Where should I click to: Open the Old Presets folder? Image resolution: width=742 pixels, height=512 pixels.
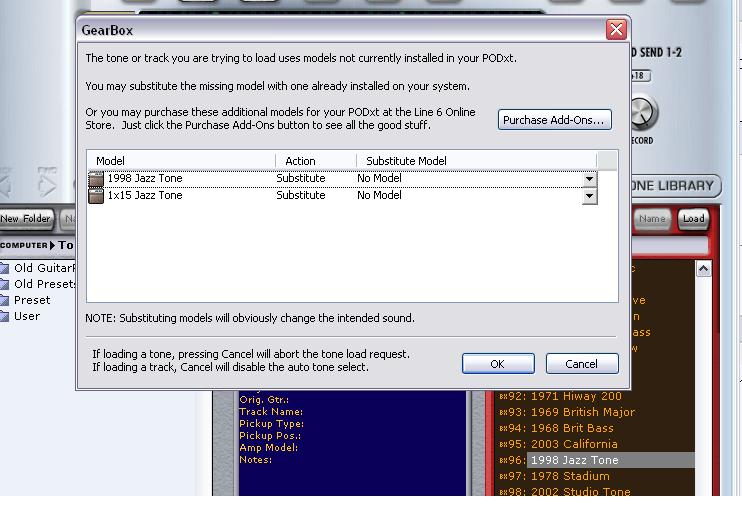coord(44,284)
